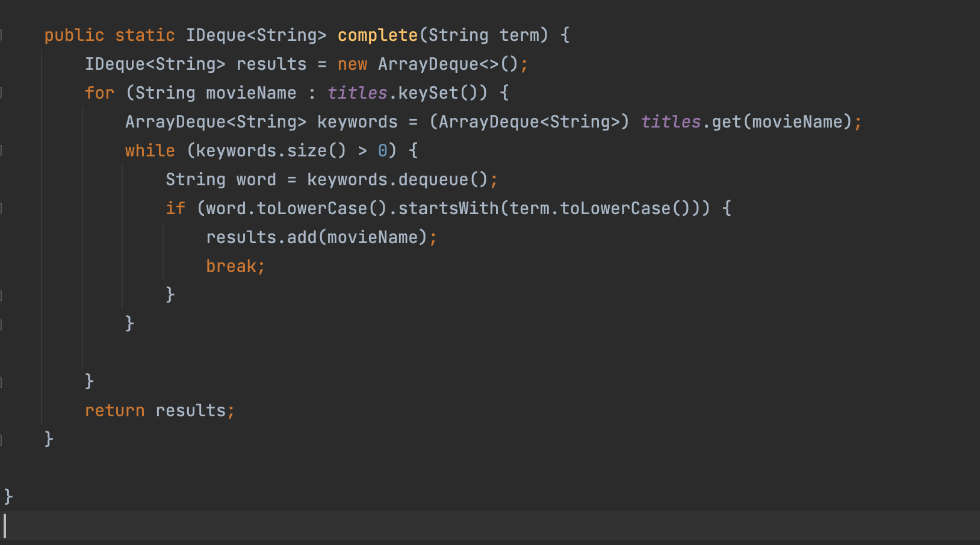Click the startsWith method call
980x545 pixels.
coord(448,209)
